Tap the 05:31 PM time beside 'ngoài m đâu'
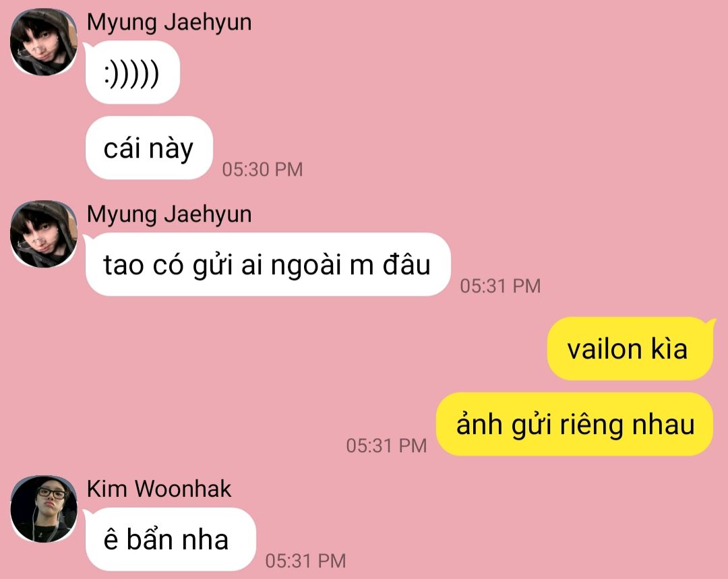The height and width of the screenshot is (579, 728). 500,286
